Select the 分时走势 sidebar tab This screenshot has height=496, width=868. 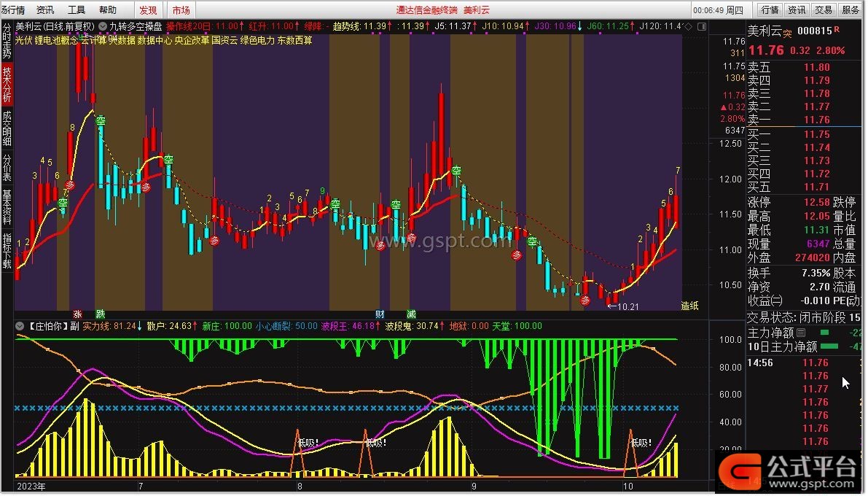tap(7, 40)
